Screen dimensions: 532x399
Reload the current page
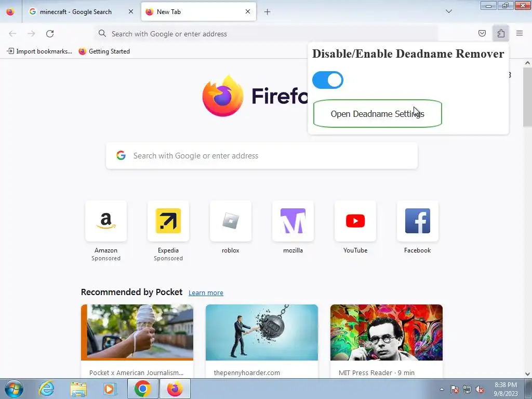pos(50,34)
